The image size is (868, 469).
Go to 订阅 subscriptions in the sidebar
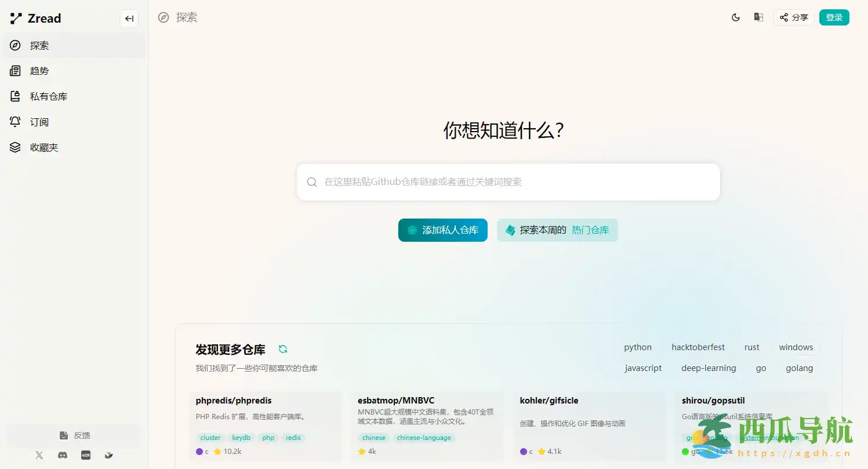point(39,122)
